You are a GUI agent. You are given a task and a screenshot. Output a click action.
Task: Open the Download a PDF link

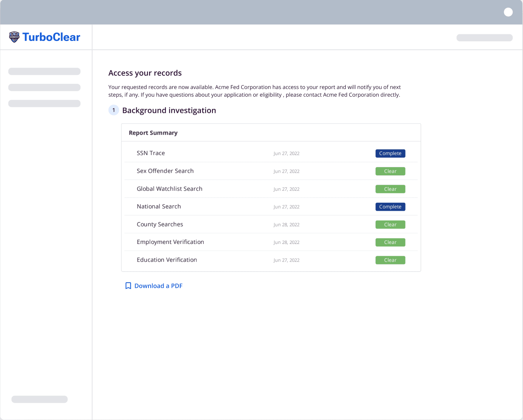pos(158,286)
